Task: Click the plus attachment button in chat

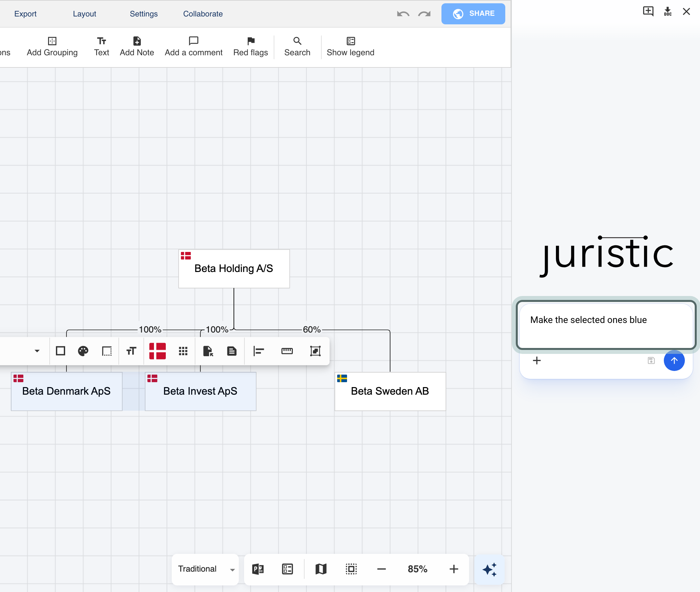Action: tap(537, 360)
